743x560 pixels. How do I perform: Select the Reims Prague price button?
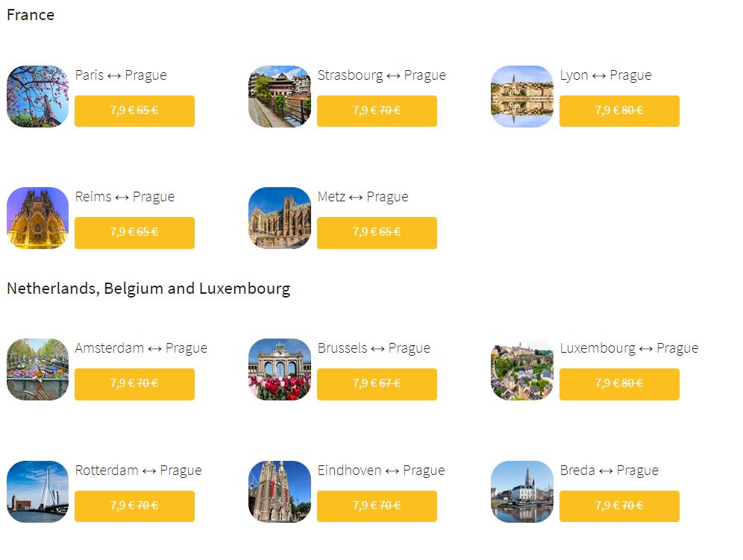click(134, 233)
